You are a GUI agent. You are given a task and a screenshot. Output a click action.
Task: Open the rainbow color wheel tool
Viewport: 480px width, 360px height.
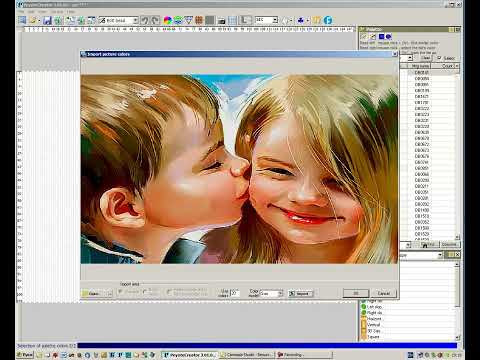tap(167, 20)
